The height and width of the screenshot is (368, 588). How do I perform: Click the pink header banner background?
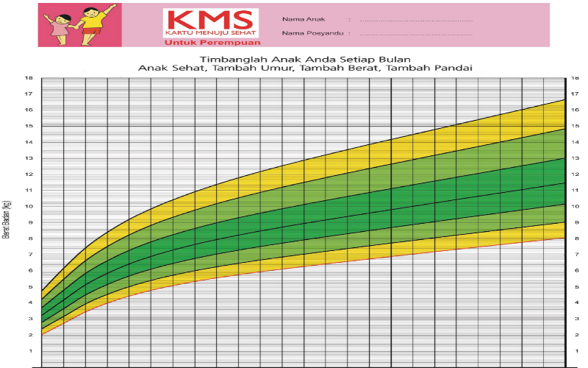[514, 26]
